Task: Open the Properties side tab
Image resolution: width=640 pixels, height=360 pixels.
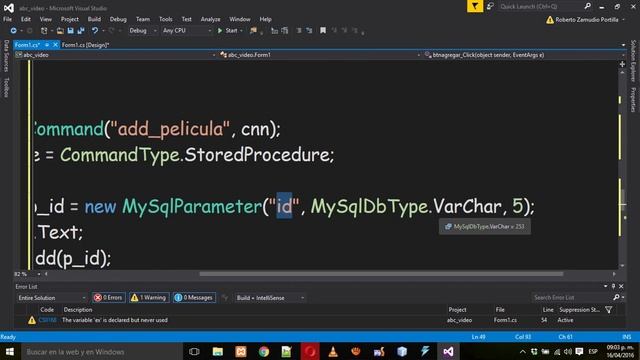Action: tap(633, 100)
